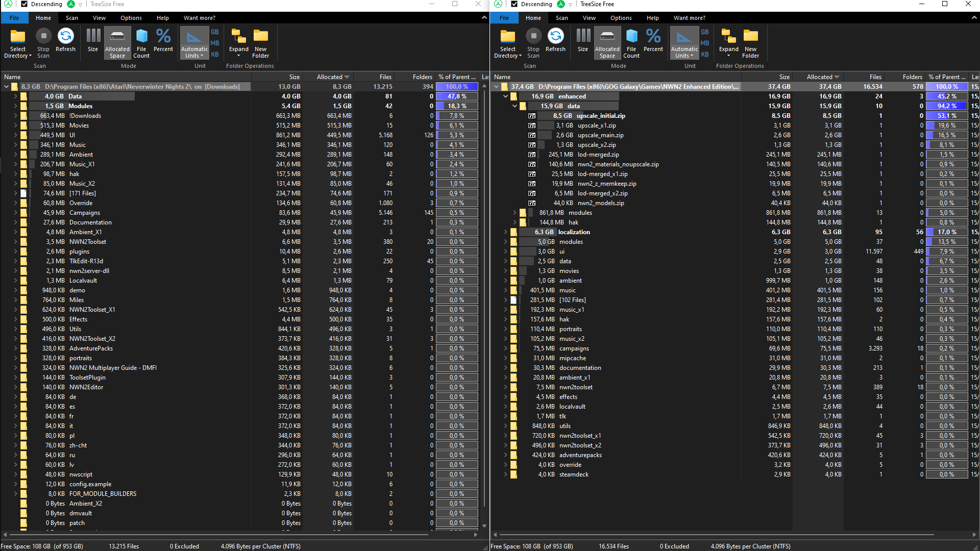Open title bar dropdown arrow in right window
Viewport: 980px width, 551px height.
(x=570, y=5)
